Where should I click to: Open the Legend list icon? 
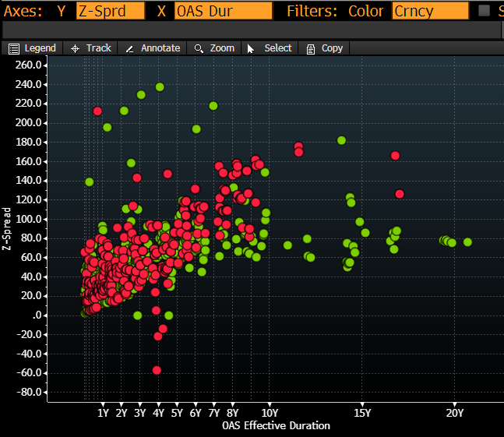14,49
